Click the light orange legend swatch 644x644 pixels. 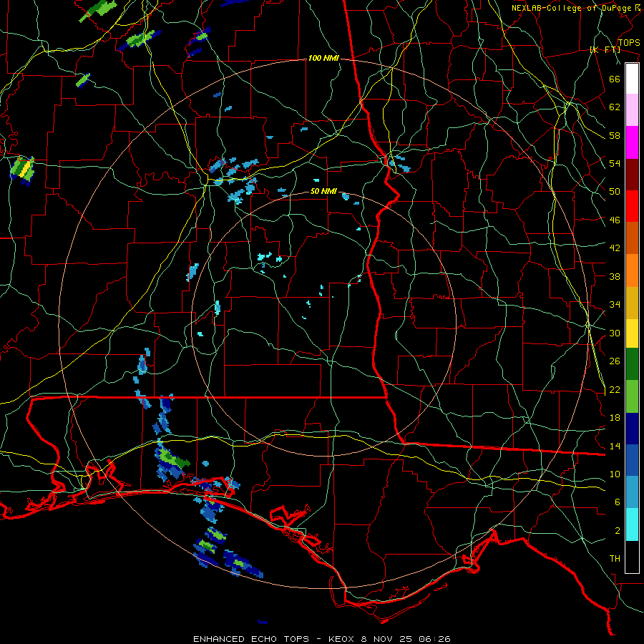(632, 270)
